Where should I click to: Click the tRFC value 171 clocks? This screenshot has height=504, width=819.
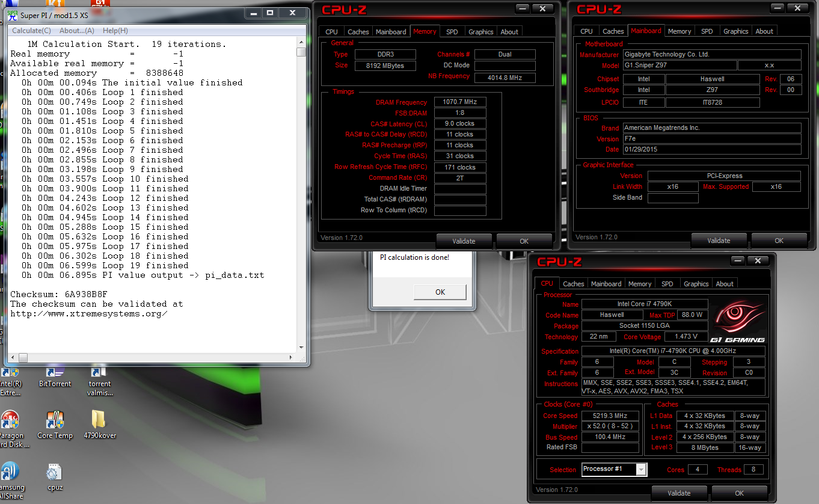[x=460, y=167]
